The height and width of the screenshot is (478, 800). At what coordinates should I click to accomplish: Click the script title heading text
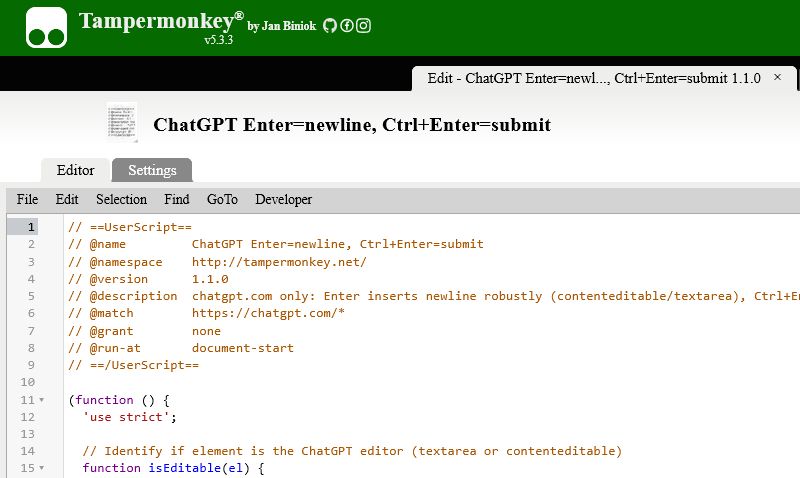pos(352,124)
